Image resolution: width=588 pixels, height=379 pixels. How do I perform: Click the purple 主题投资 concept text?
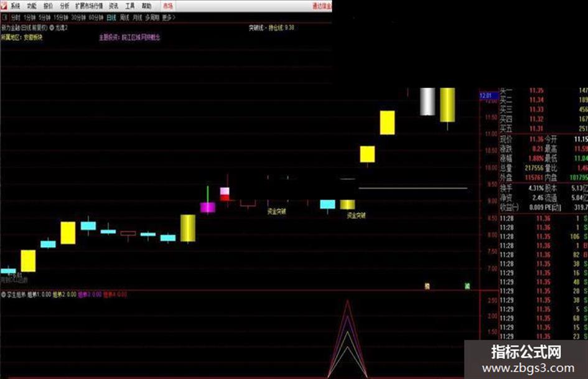[129, 37]
